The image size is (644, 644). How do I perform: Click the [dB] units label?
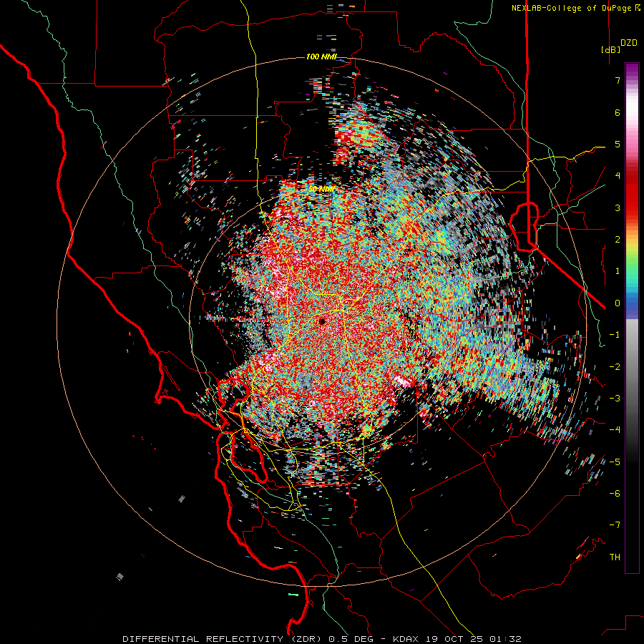click(x=611, y=49)
